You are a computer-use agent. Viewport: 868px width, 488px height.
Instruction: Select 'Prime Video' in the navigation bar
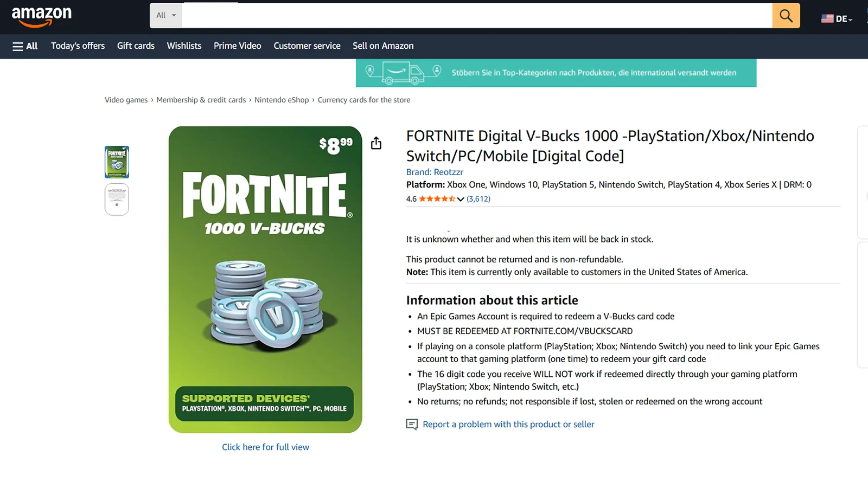(x=237, y=46)
